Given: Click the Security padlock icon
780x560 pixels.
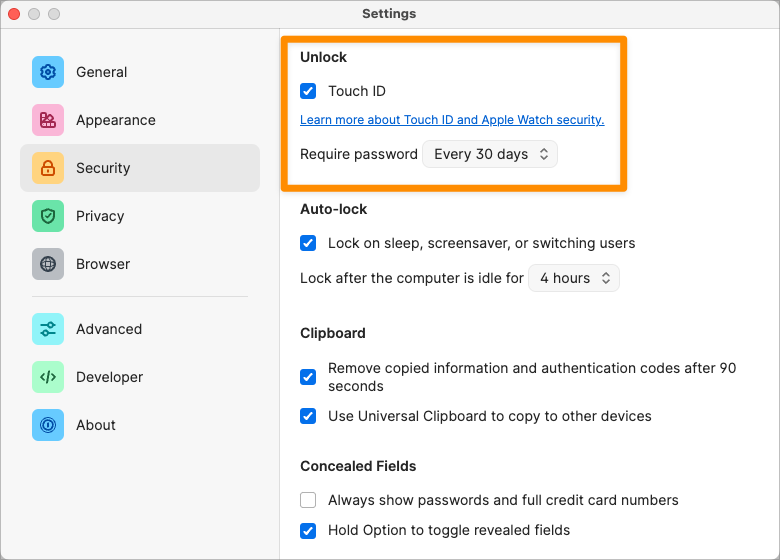Looking at the screenshot, I should 48,168.
